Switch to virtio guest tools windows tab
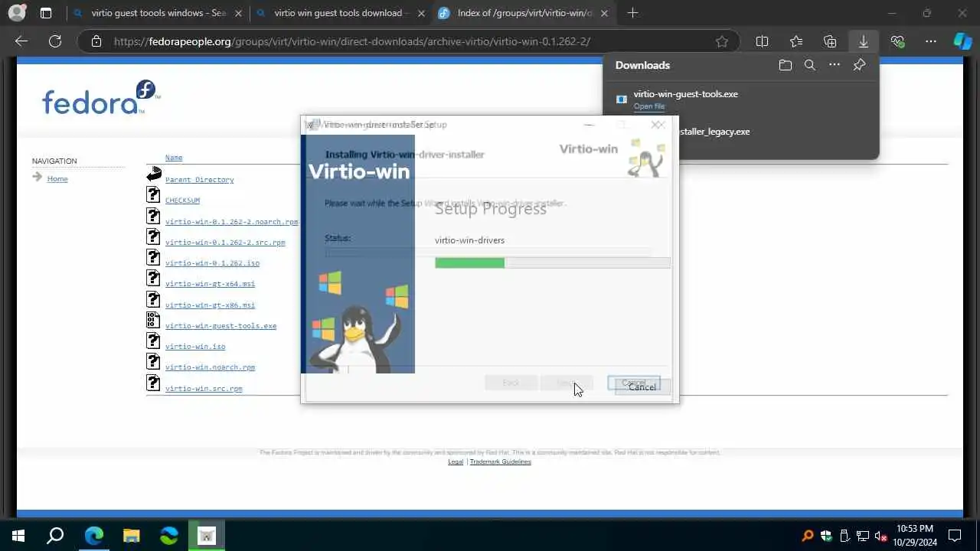Screen dimensions: 980x551 point(157,13)
